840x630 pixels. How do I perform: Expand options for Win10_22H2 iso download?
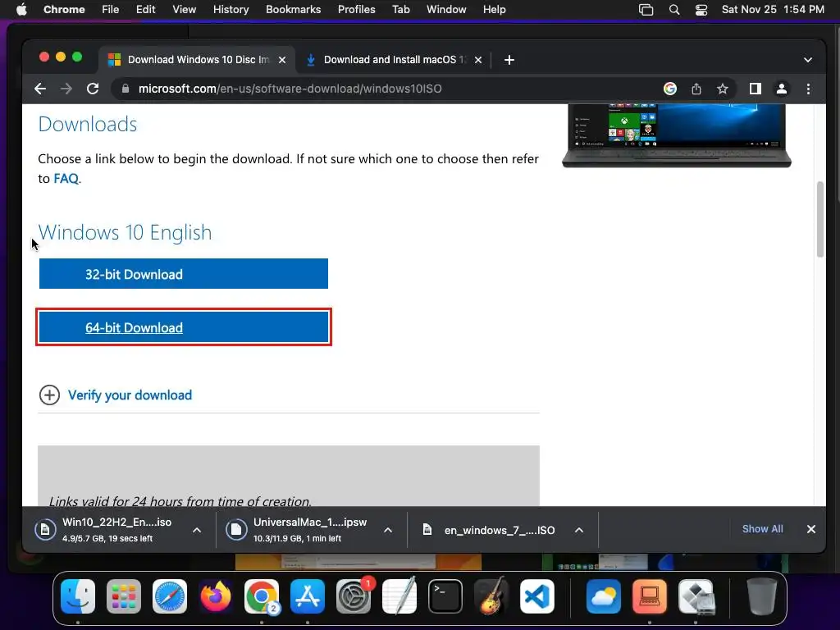(197, 530)
